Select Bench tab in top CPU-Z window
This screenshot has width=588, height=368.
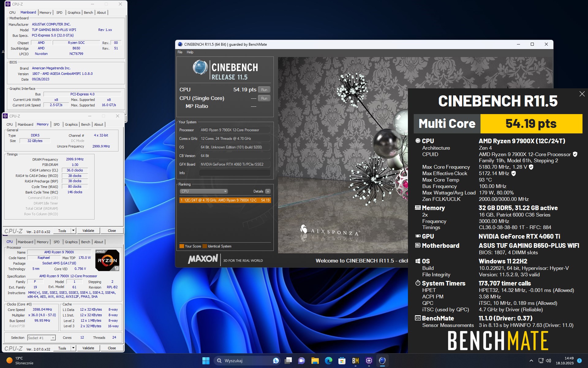click(88, 13)
